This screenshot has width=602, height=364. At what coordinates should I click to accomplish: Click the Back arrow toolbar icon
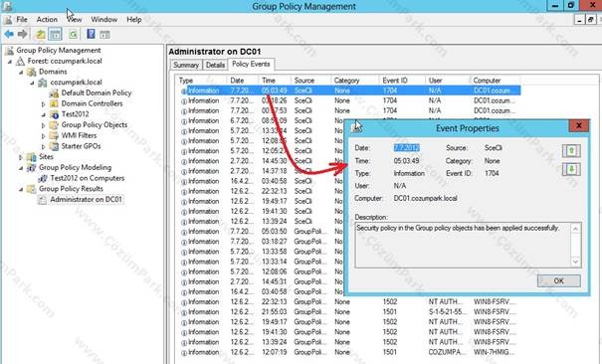(x=9, y=35)
